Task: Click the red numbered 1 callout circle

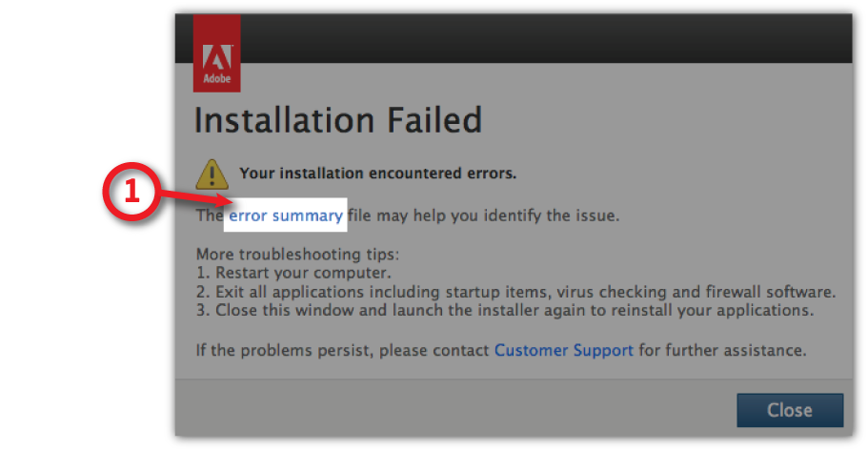Action: click(132, 193)
